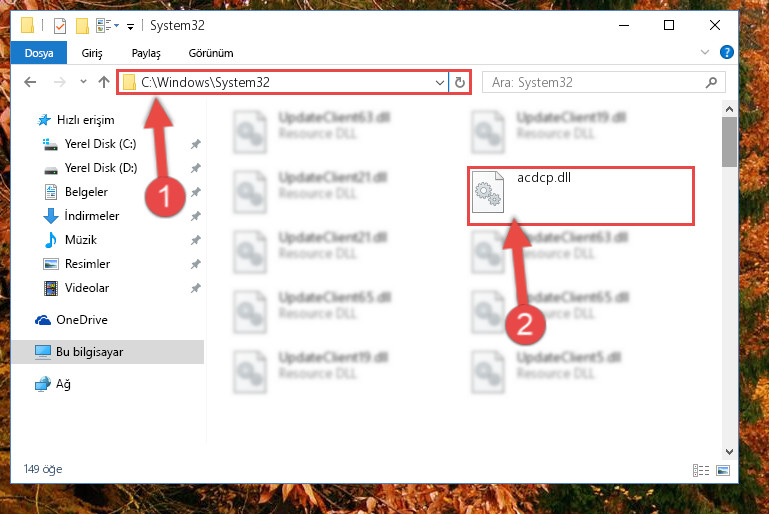The height and width of the screenshot is (514, 769).
Task: Click the search magnifier icon
Action: tap(711, 82)
